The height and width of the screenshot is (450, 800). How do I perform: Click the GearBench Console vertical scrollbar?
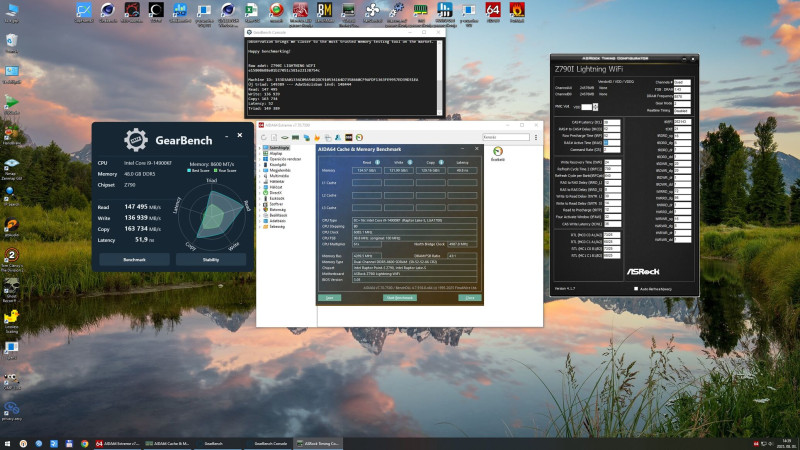pyautogui.click(x=440, y=77)
